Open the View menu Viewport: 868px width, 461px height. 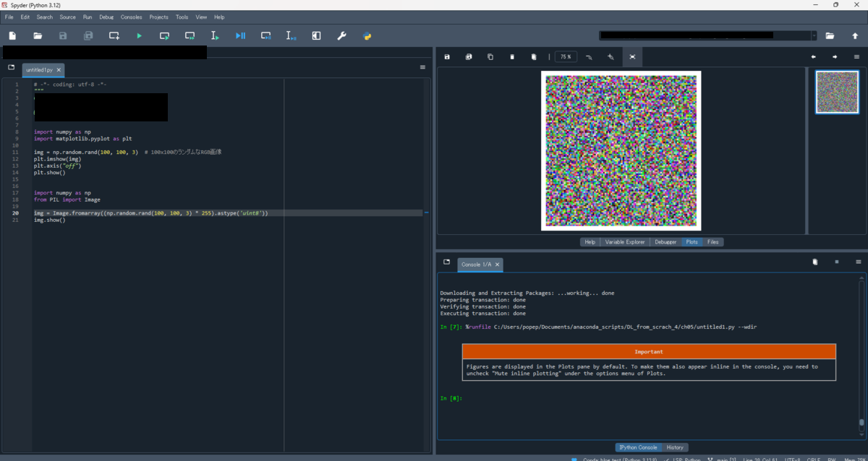point(201,17)
